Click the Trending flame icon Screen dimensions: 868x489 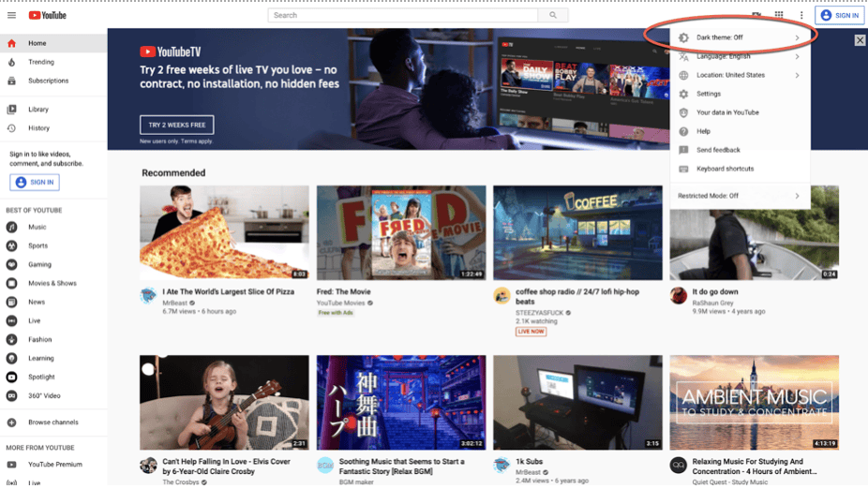[x=11, y=62]
